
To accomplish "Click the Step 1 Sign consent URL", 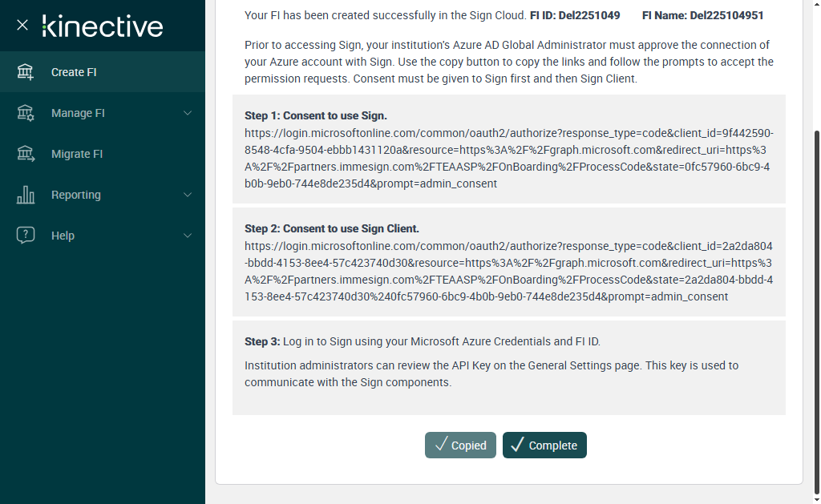I will (x=508, y=158).
